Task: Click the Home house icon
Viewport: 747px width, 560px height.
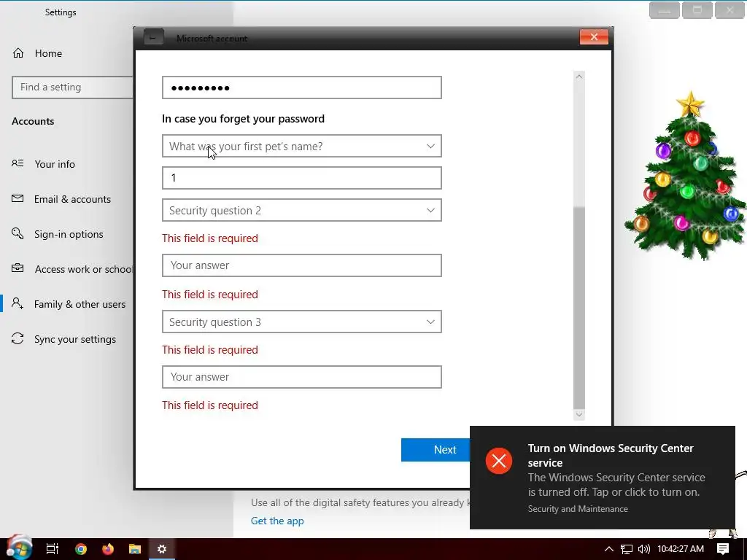Action: tap(18, 52)
